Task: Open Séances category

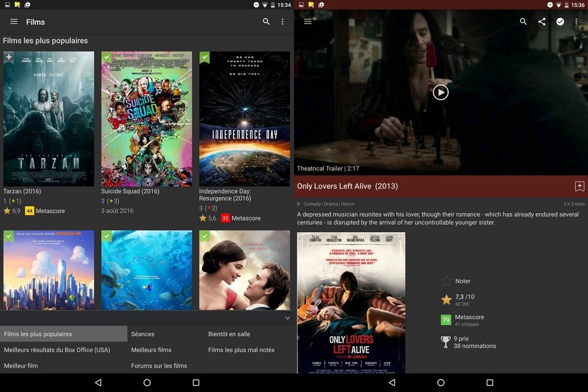Action: tap(143, 334)
